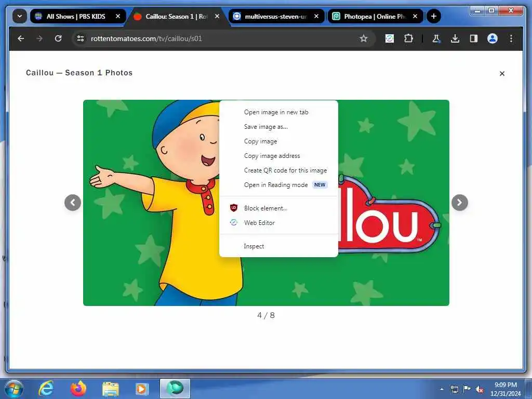View site information icon in address bar
The height and width of the screenshot is (399, 532).
pyautogui.click(x=81, y=38)
